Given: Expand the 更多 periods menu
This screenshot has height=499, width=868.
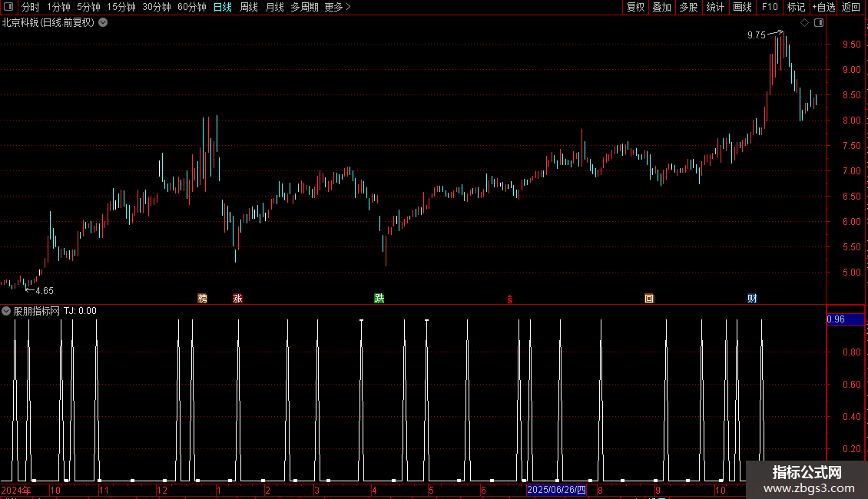Looking at the screenshot, I should 338,7.
